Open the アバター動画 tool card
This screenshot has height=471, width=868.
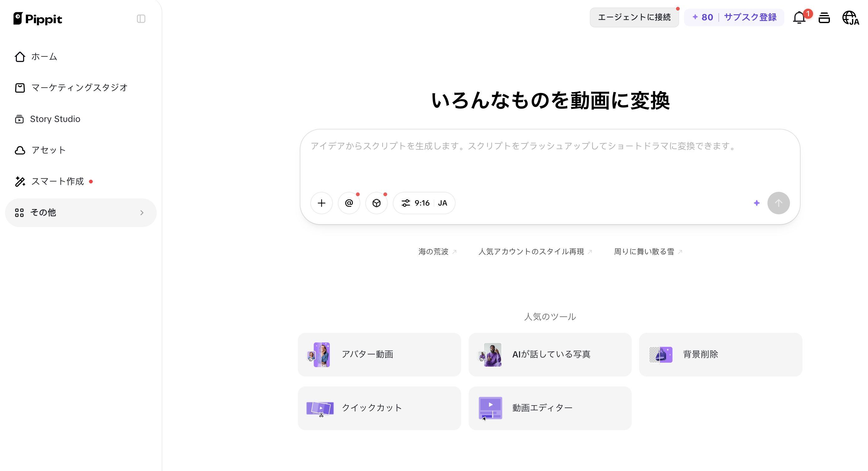pyautogui.click(x=379, y=355)
